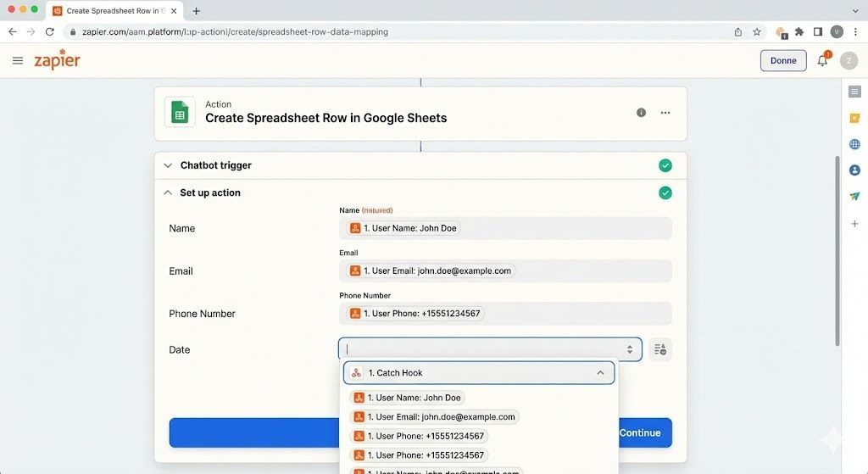Viewport: 868px width, 474px height.
Task: Click the custom value icon next to Date
Action: (x=659, y=349)
